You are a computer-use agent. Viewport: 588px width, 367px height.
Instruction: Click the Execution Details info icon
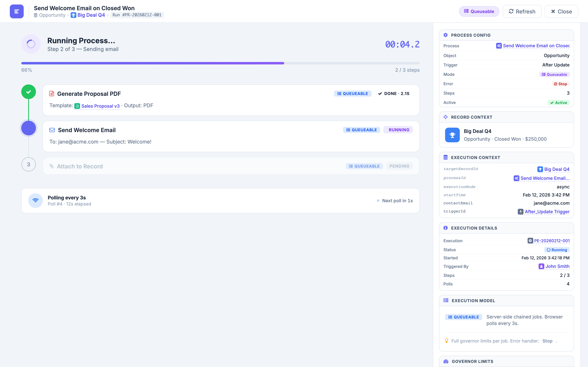pyautogui.click(x=446, y=228)
